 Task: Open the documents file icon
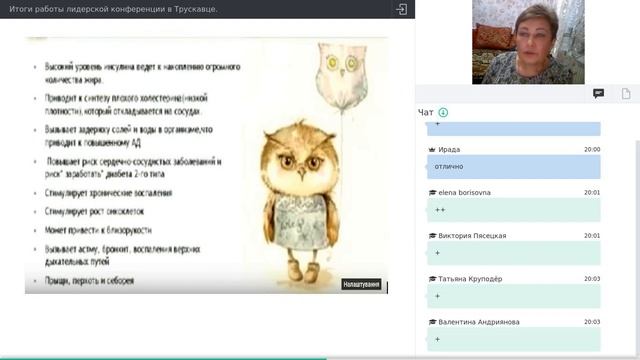click(626, 94)
